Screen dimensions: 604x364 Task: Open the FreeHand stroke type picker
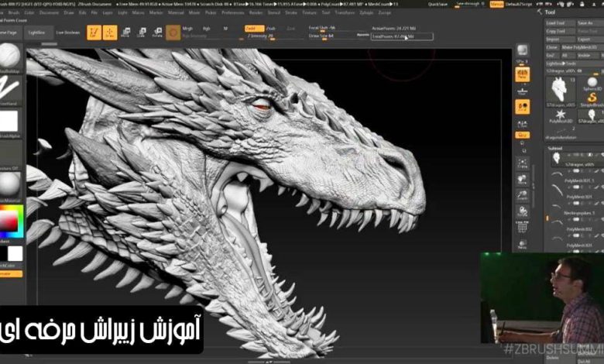(10, 89)
